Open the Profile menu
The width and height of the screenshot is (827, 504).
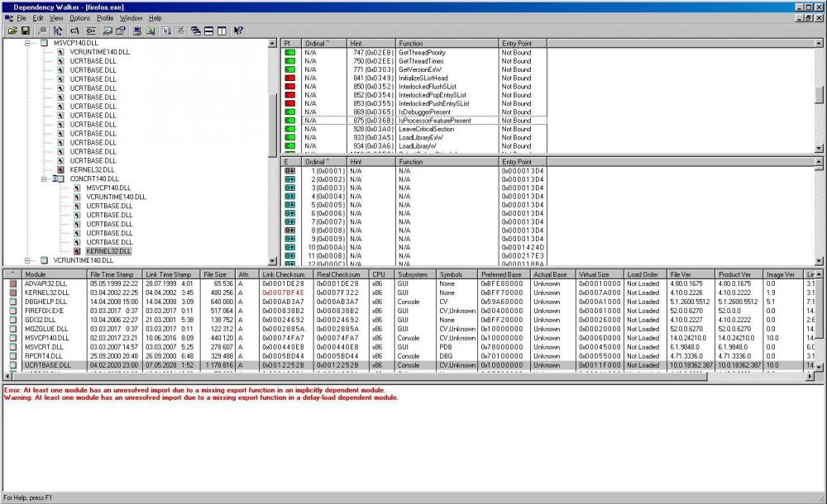[103, 17]
